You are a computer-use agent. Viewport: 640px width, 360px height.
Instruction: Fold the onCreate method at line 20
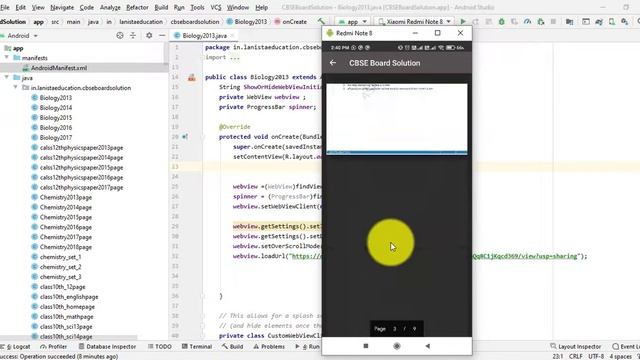coord(203,137)
